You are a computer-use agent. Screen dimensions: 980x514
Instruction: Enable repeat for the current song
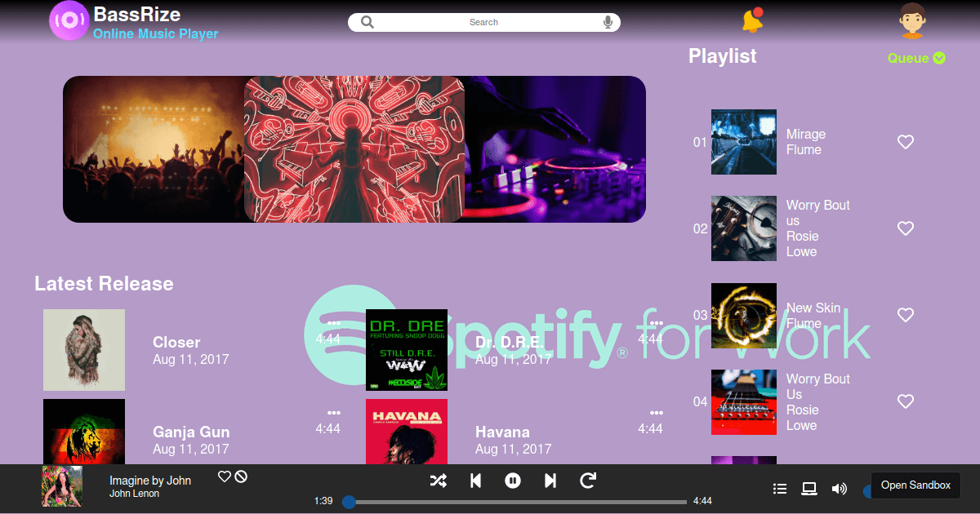pos(587,481)
